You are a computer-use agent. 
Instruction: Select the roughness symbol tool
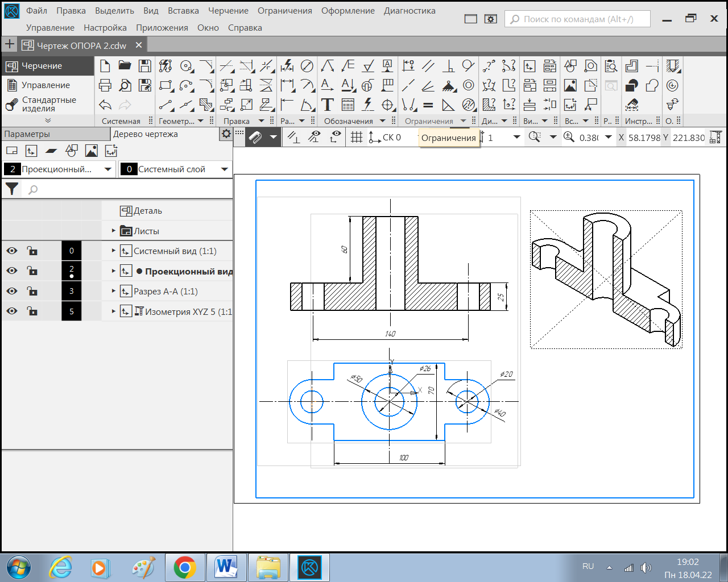(x=368, y=66)
